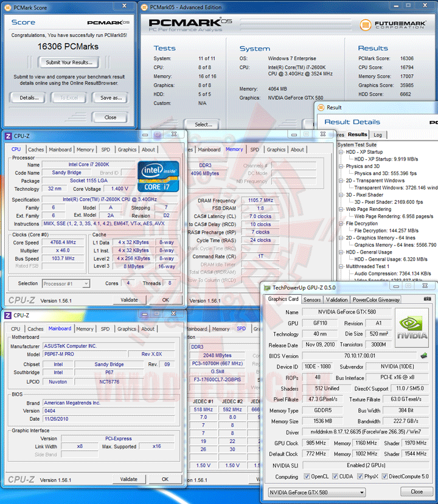Click the Result window title icon
438x504 pixels.
pos(321,108)
